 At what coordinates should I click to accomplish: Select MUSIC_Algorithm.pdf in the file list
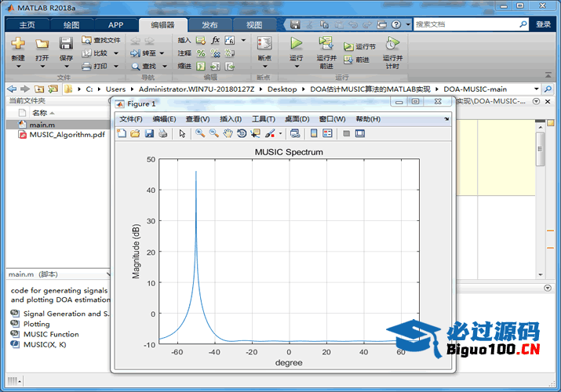(x=67, y=135)
